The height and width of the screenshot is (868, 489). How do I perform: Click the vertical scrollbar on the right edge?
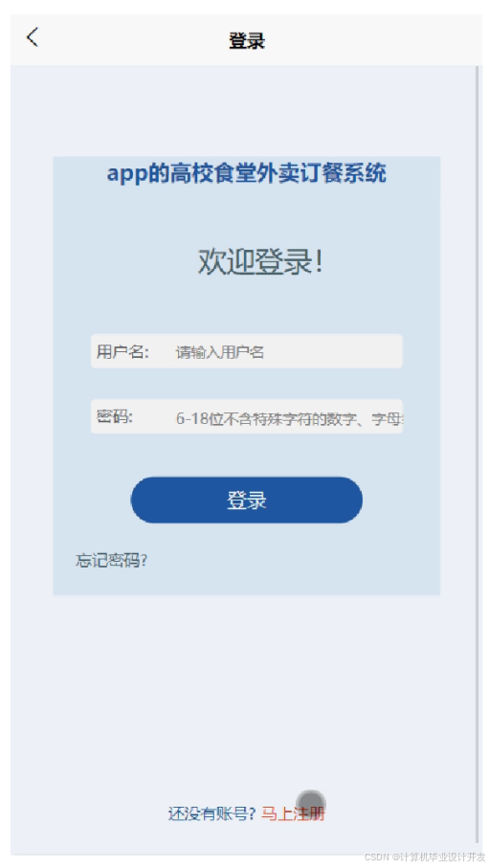pos(477,454)
